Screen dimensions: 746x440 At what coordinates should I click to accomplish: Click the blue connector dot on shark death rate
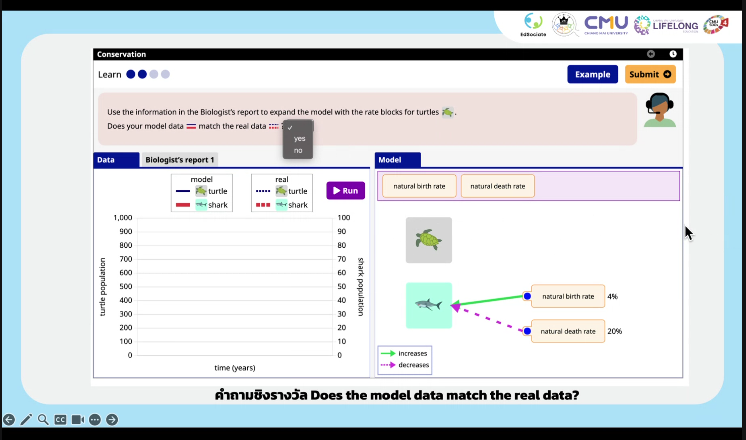point(527,331)
